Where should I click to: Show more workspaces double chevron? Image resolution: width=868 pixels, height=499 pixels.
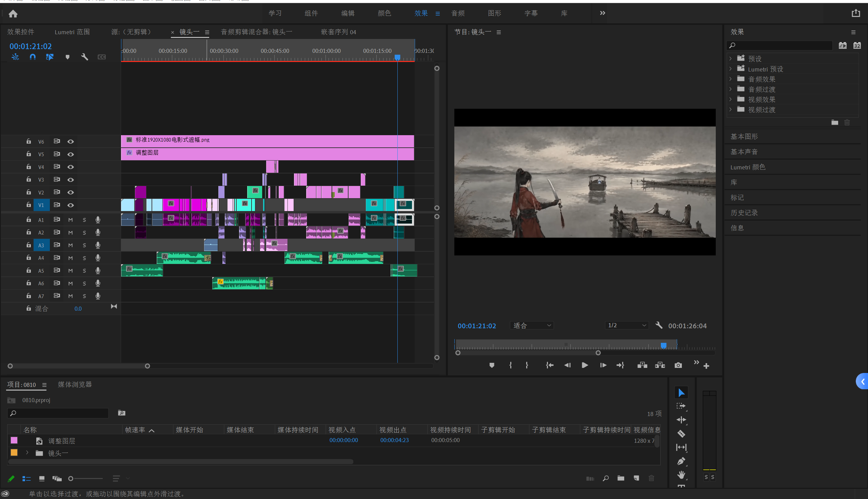602,13
